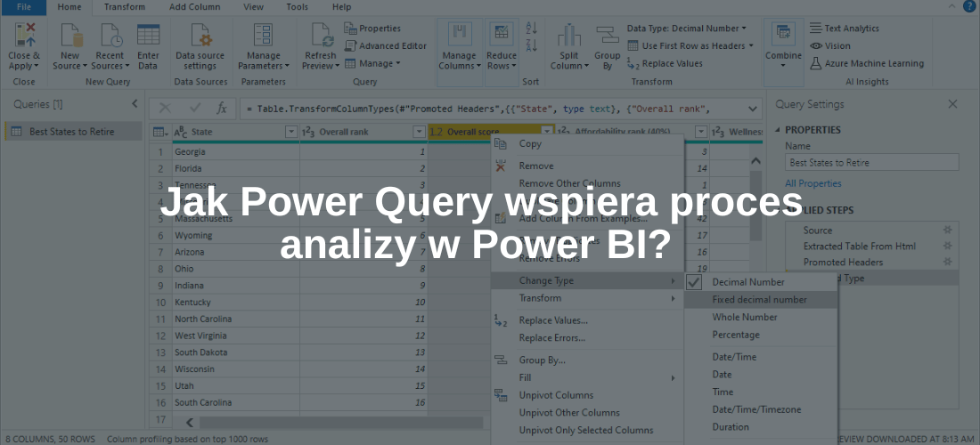Viewport: 980px width, 445px height.
Task: Click the formula bar confirm checkmark
Action: (195, 108)
